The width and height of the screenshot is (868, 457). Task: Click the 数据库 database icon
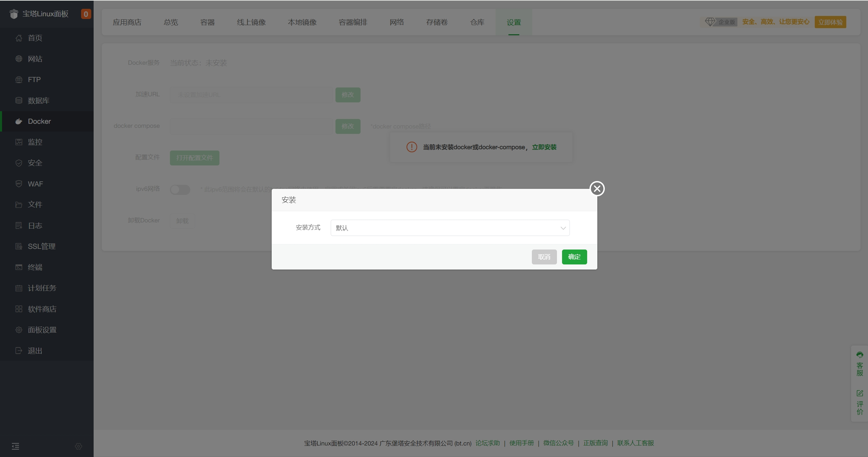19,100
